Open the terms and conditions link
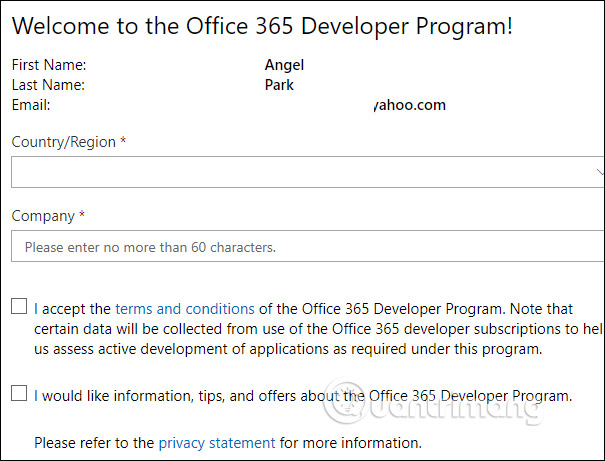The height and width of the screenshot is (461, 605). pyautogui.click(x=185, y=309)
